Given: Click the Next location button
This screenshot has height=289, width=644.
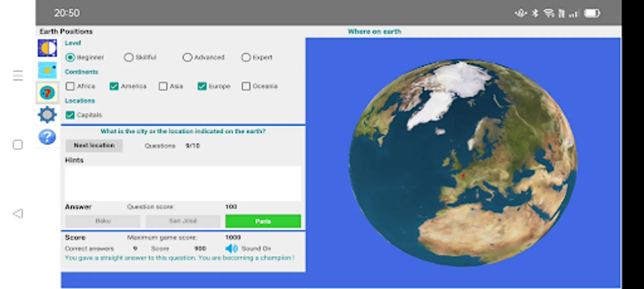Looking at the screenshot, I should point(94,145).
